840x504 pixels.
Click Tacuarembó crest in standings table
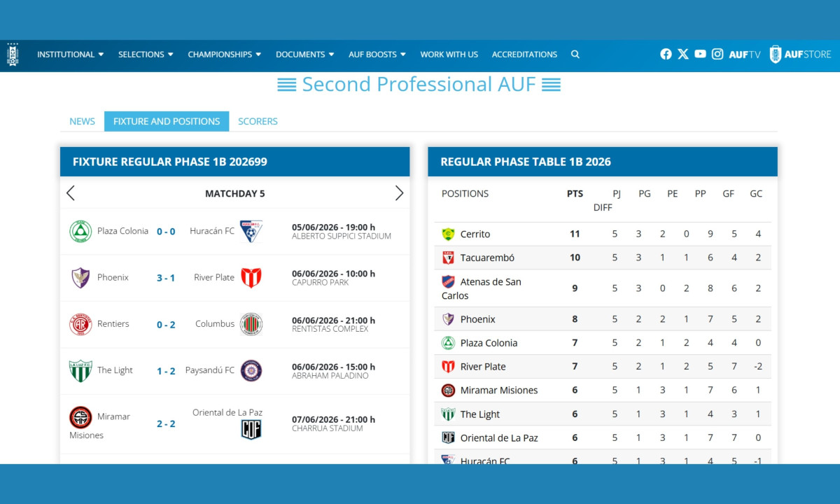[x=448, y=258]
